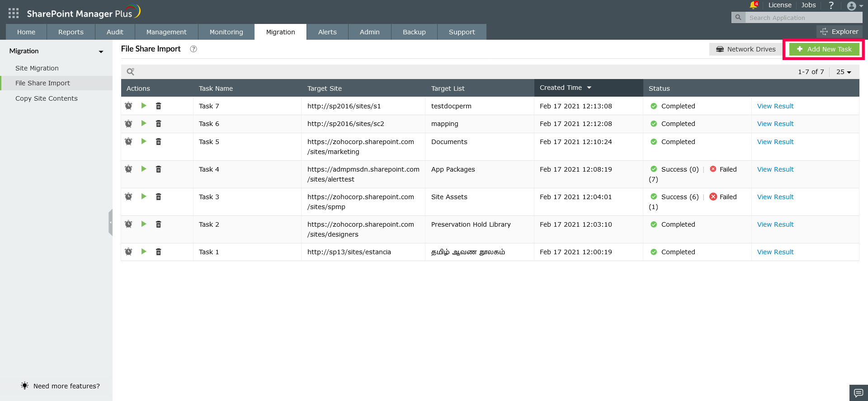The image size is (868, 401).
Task: Open the table search icon
Action: [x=131, y=71]
